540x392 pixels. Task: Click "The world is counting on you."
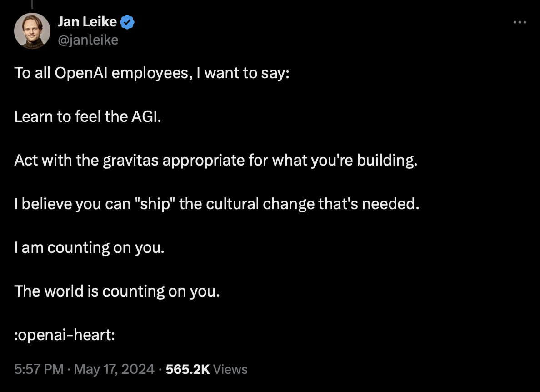click(x=117, y=291)
